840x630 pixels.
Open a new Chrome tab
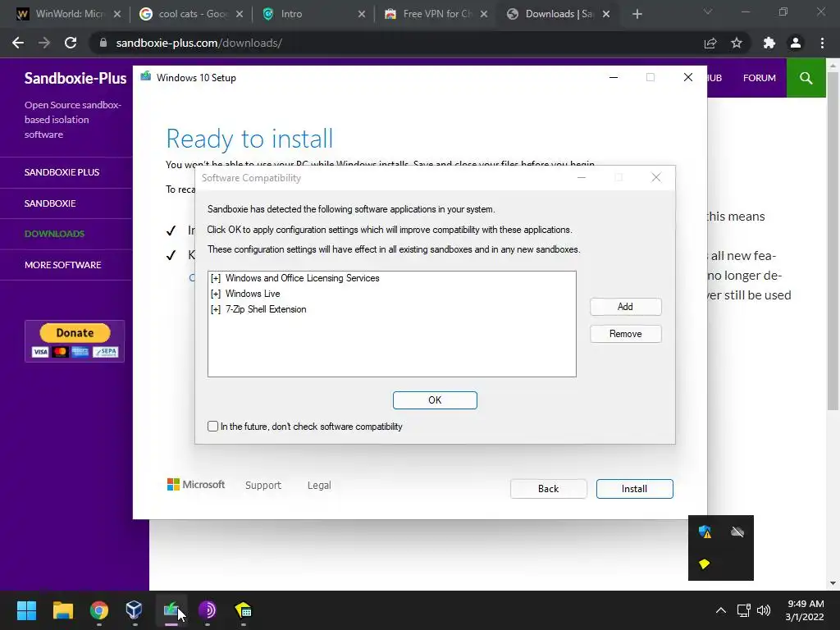[637, 14]
